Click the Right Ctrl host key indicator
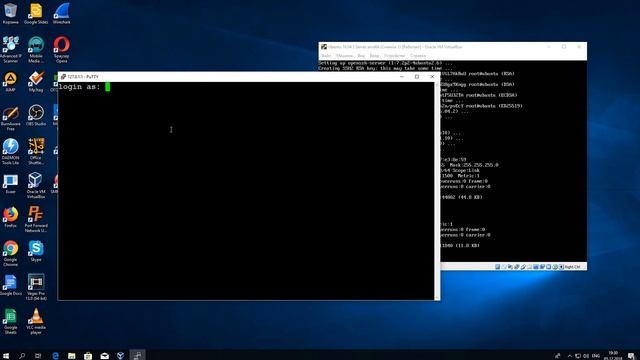The height and width of the screenshot is (360, 640). (x=572, y=267)
